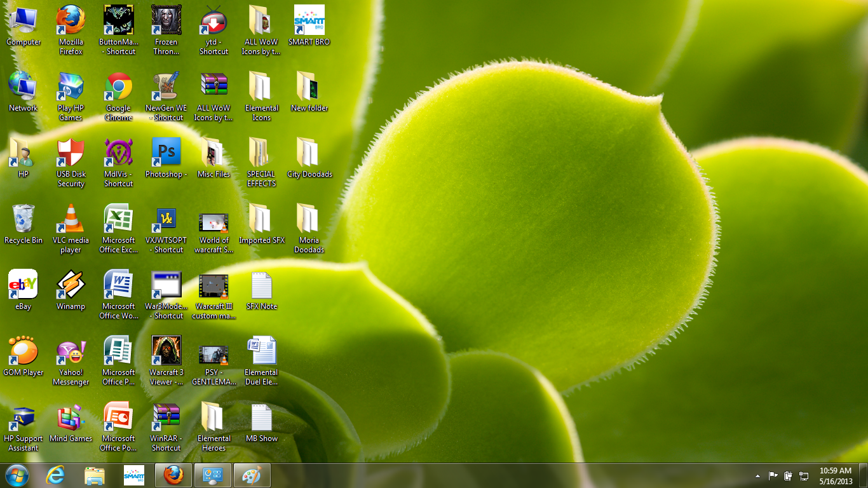
Task: Select the Elemental Heroes folder
Action: click(214, 426)
